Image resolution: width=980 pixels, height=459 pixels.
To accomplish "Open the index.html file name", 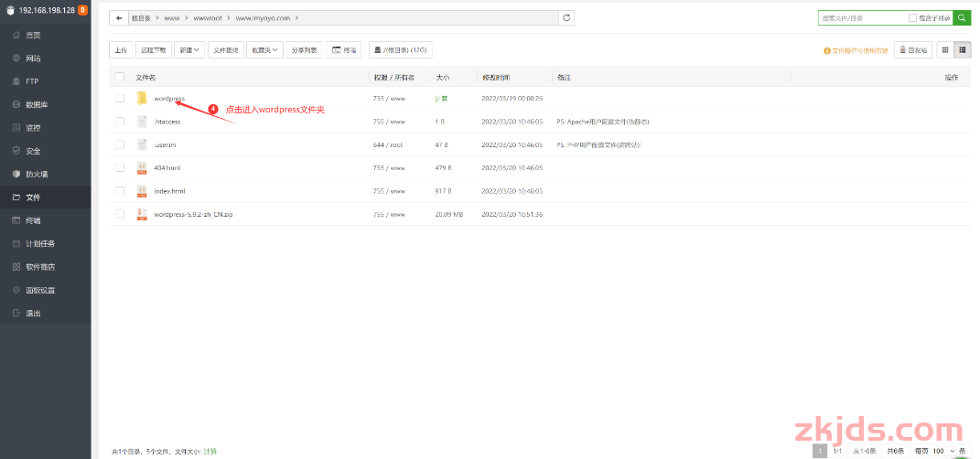I will click(x=169, y=190).
